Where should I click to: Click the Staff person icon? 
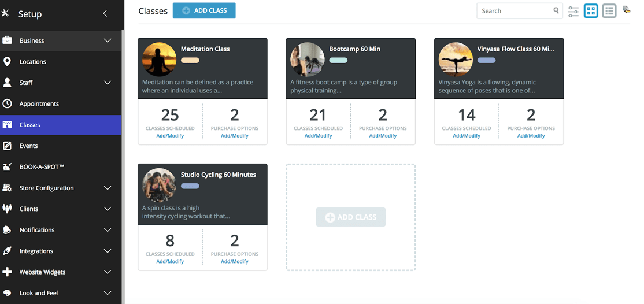(7, 83)
